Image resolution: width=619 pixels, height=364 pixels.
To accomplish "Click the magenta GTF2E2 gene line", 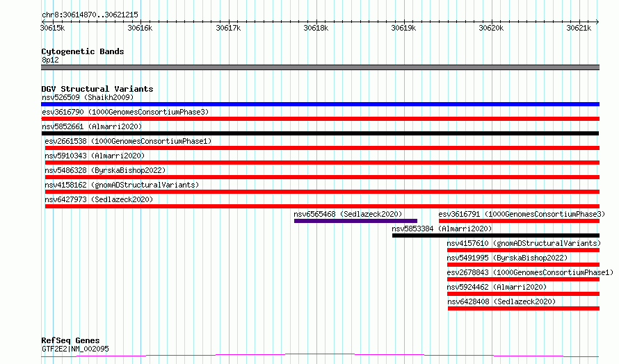I will click(320, 356).
